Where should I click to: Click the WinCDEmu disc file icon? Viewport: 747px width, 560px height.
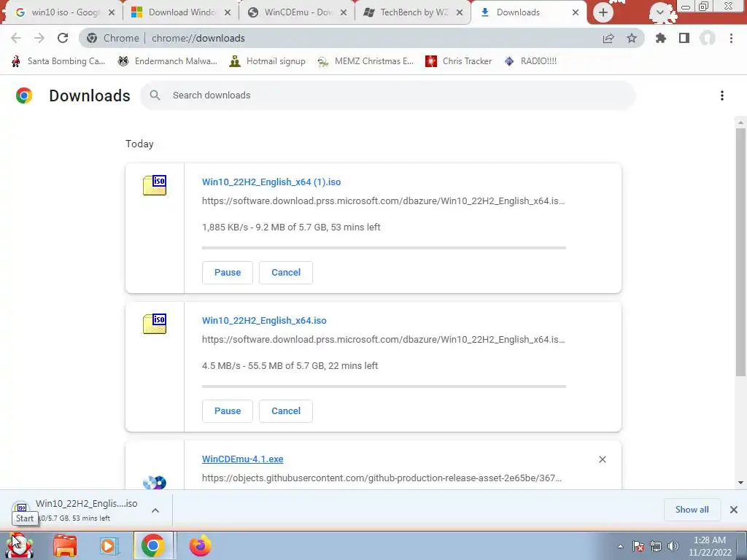click(x=155, y=483)
